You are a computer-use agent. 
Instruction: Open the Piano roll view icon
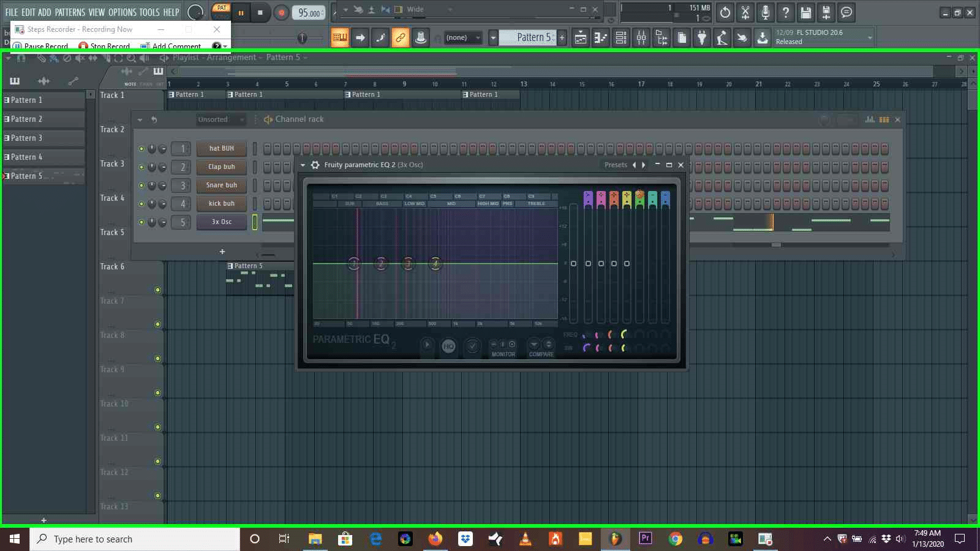coord(601,38)
